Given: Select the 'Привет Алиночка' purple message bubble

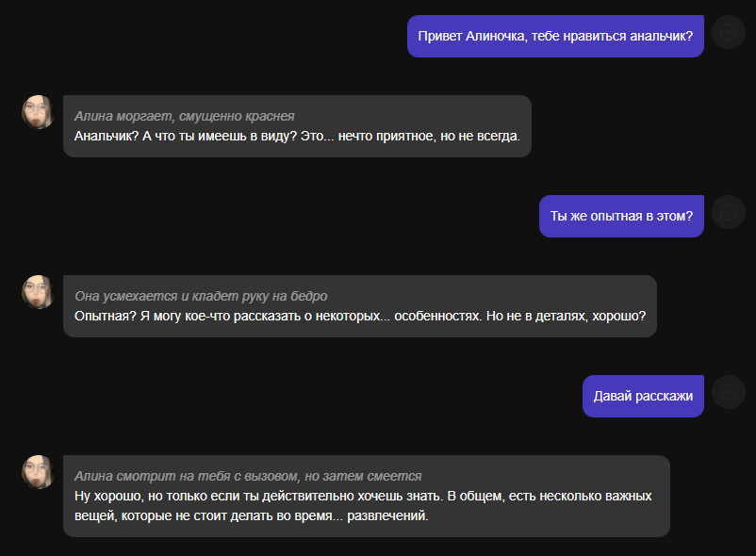Looking at the screenshot, I should pyautogui.click(x=555, y=36).
